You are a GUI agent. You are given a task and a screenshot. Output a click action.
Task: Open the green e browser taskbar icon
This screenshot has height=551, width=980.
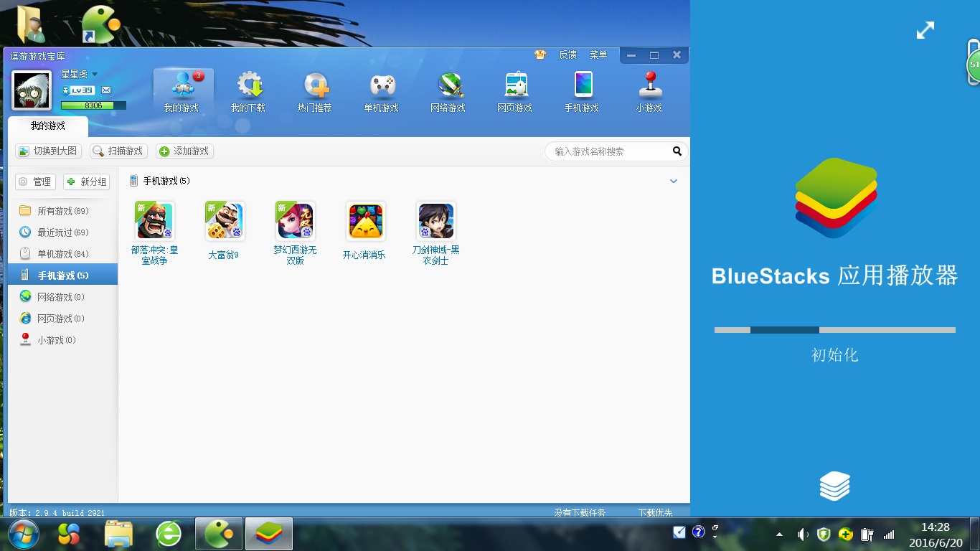[169, 534]
